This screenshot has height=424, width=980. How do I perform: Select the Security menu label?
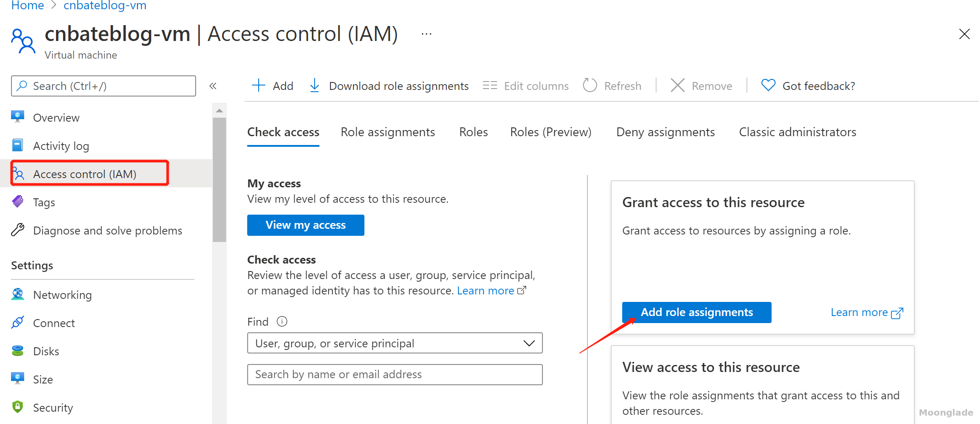click(x=53, y=408)
